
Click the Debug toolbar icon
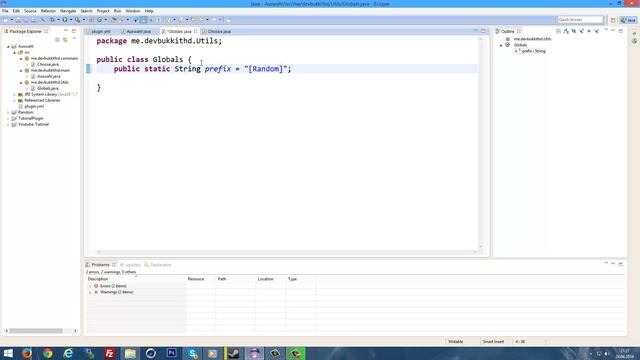(52, 20)
